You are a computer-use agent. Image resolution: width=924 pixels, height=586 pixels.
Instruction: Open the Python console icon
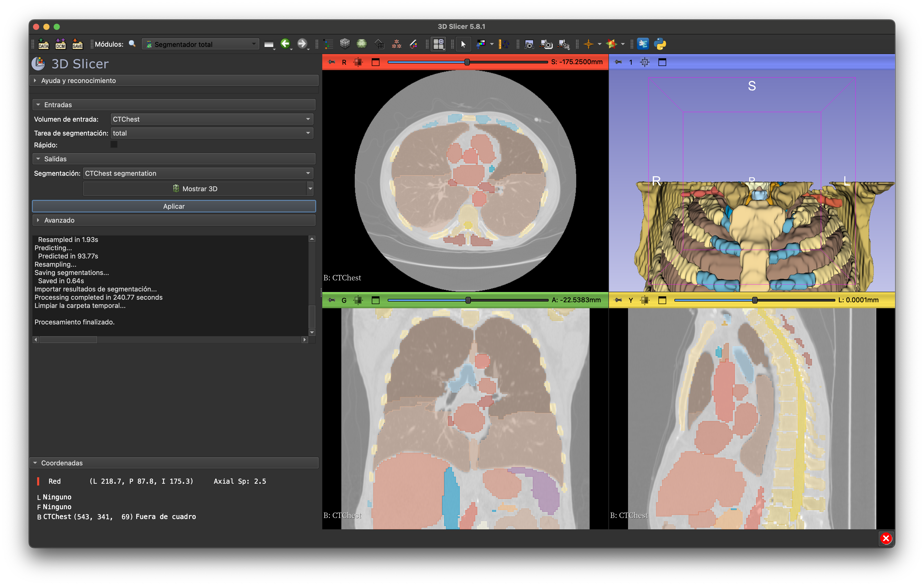(x=660, y=44)
